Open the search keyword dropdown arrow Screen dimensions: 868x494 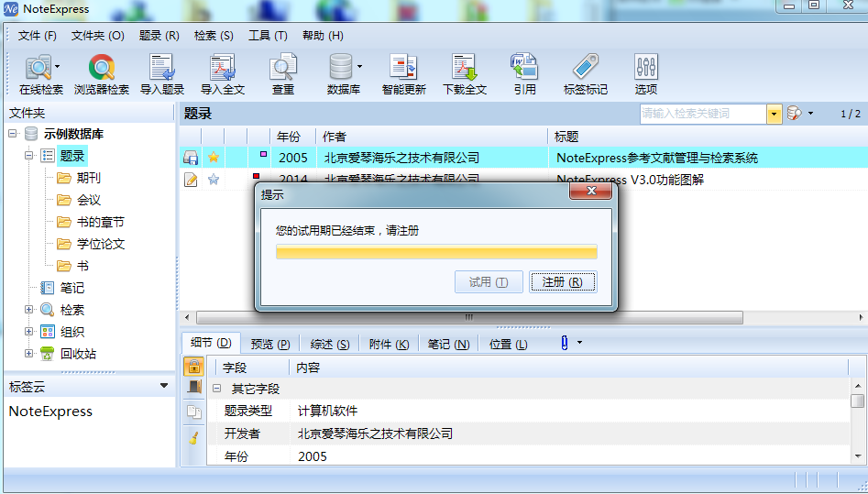tap(774, 114)
